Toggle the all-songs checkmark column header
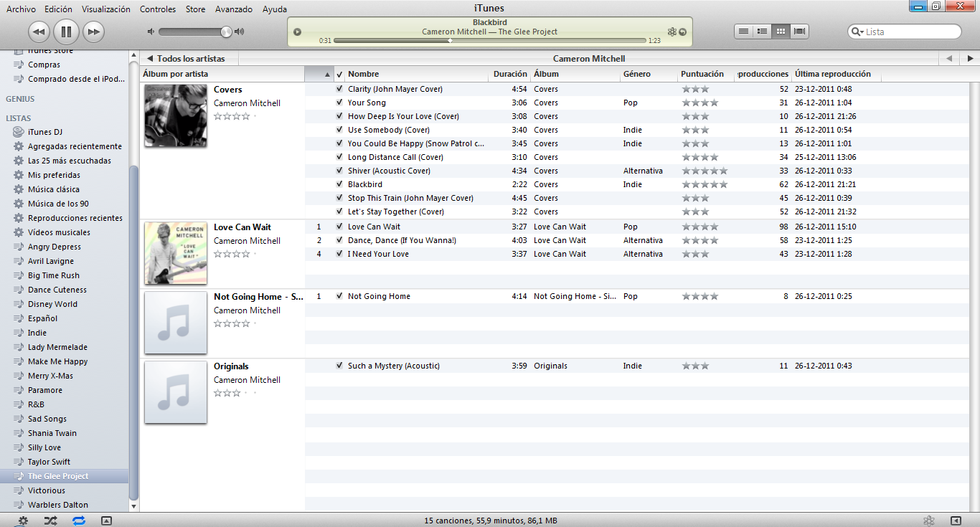Image resolution: width=980 pixels, height=527 pixels. (x=339, y=74)
